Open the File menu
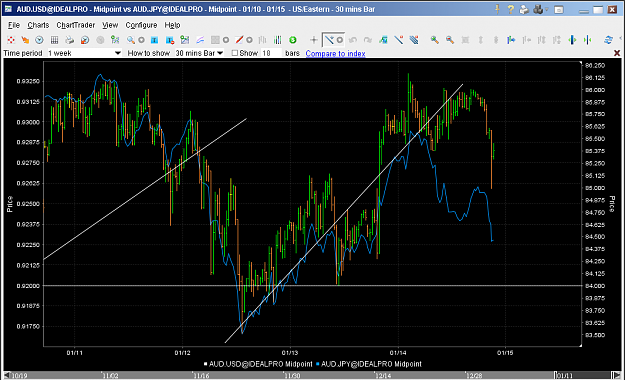 14,25
